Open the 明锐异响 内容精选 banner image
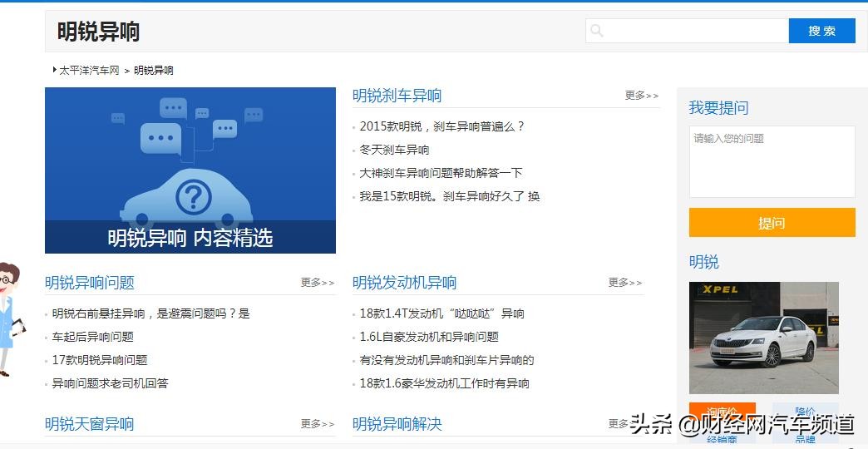This screenshot has width=868, height=449. pyautogui.click(x=190, y=170)
